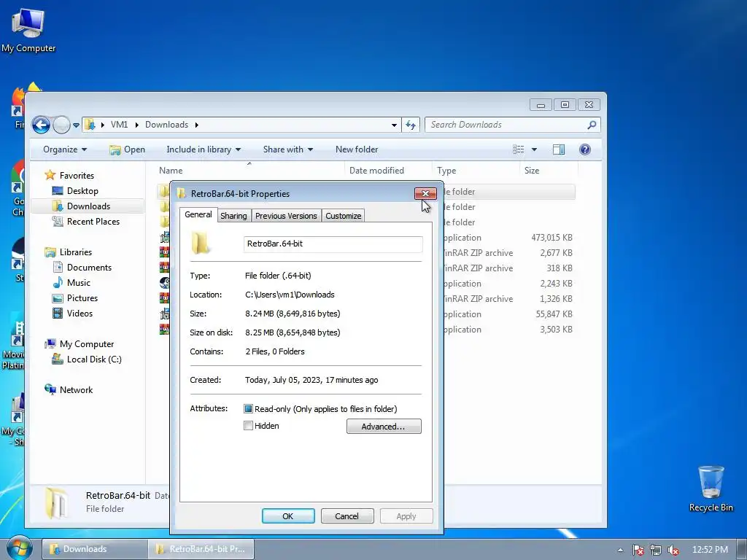
Task: Close the RetroBar.64-bit Properties dialog
Action: pyautogui.click(x=425, y=193)
